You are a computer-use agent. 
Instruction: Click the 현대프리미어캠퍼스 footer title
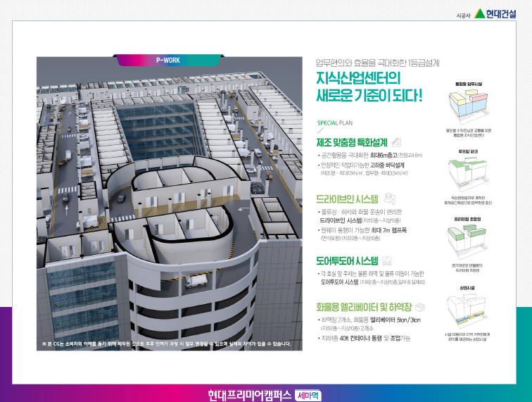coord(249,395)
